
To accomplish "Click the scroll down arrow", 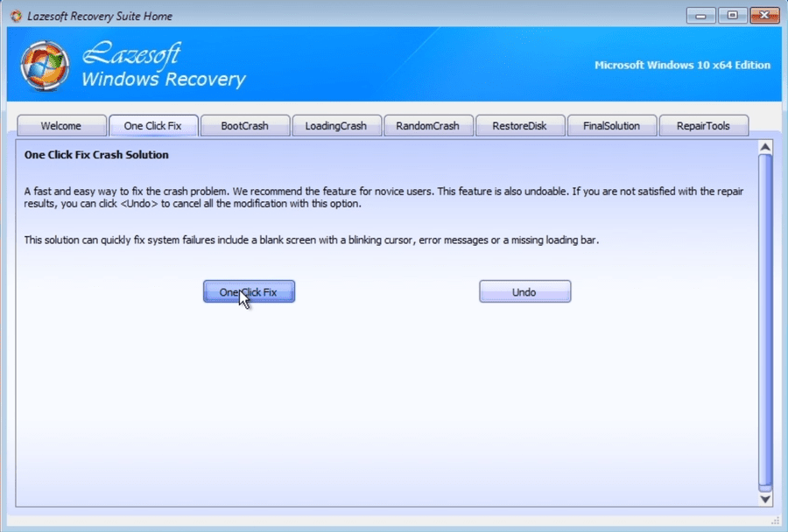I will [765, 499].
